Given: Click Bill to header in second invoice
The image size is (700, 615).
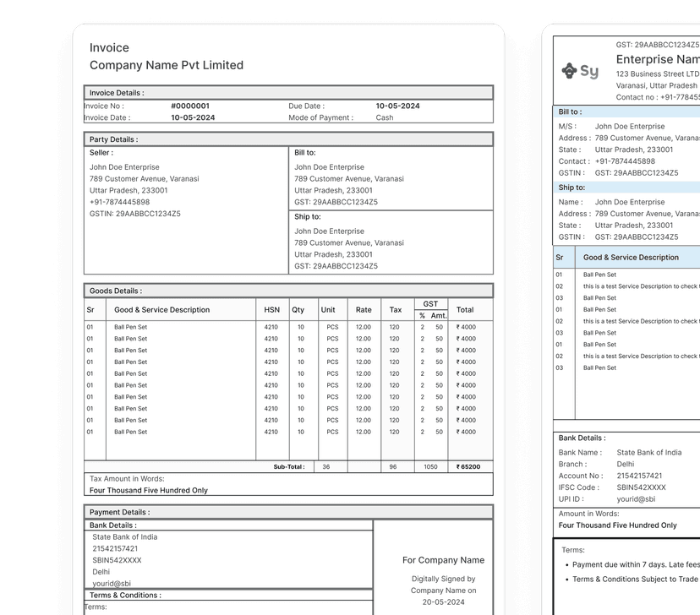Looking at the screenshot, I should coord(570,112).
